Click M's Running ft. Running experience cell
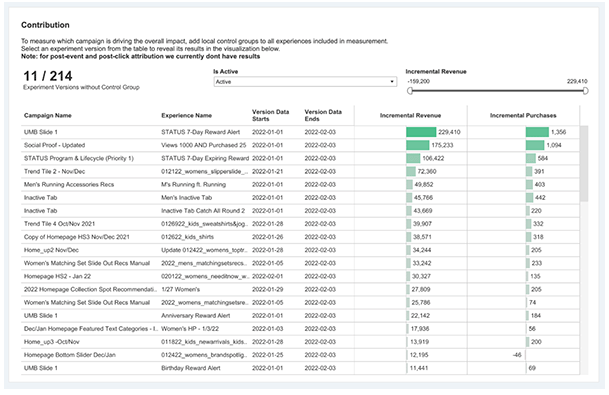The height and width of the screenshot is (395, 609). coord(193,184)
